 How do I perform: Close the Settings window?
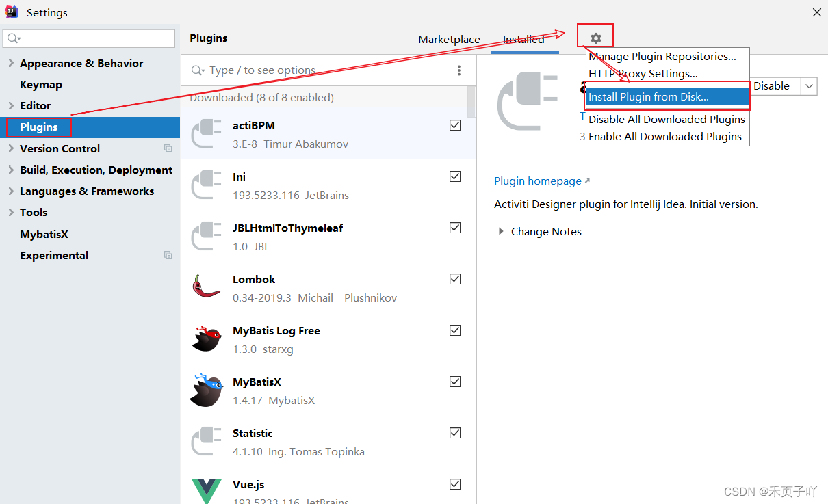816,12
